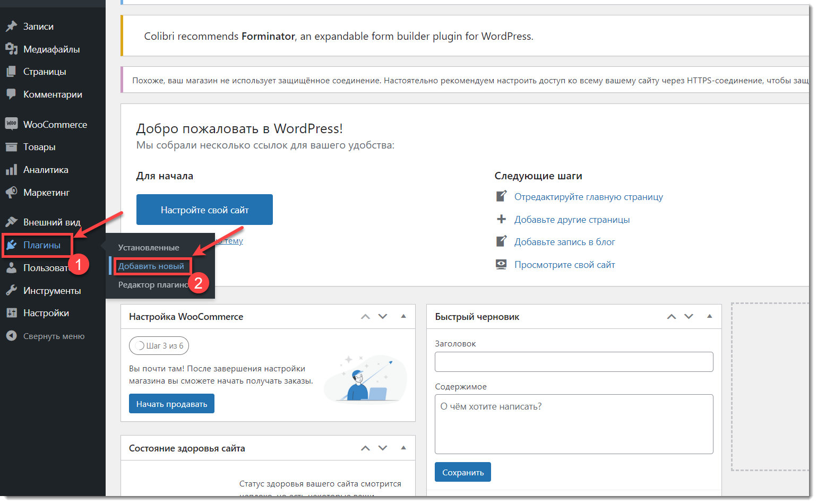
Task: Click the wrench icon beside Инструменты
Action: 11,290
